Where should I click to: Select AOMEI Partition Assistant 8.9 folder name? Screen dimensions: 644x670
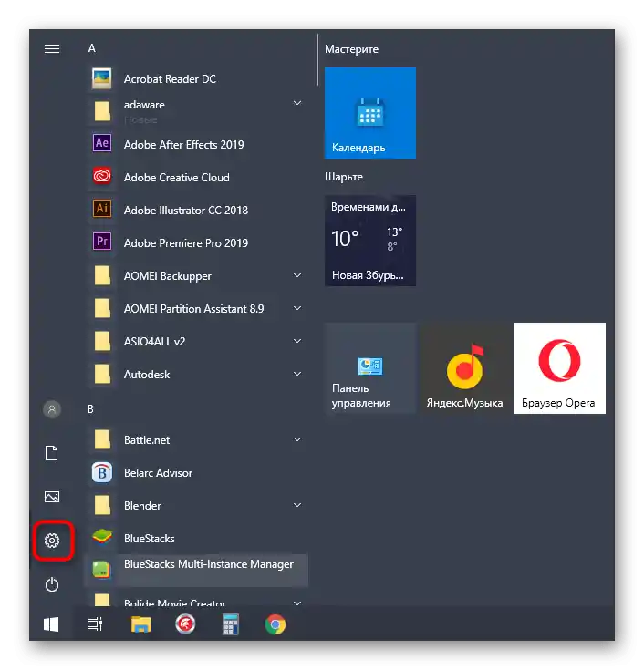point(193,308)
